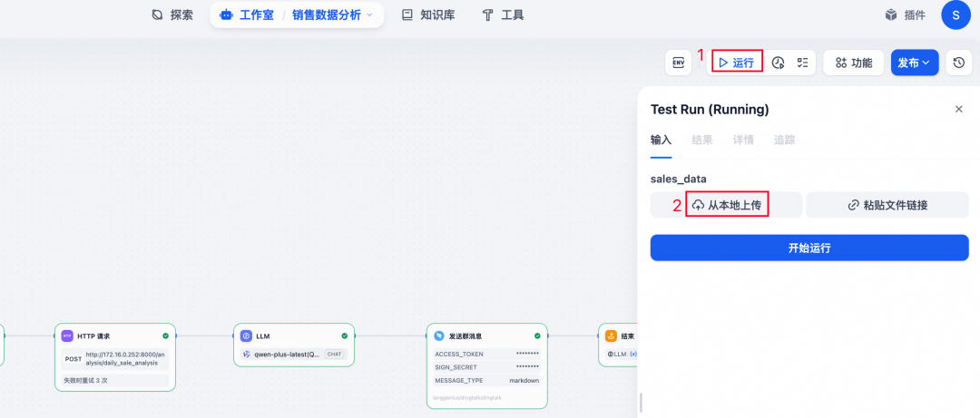Click the 发送群消息 DingTalk node icon

(x=439, y=336)
